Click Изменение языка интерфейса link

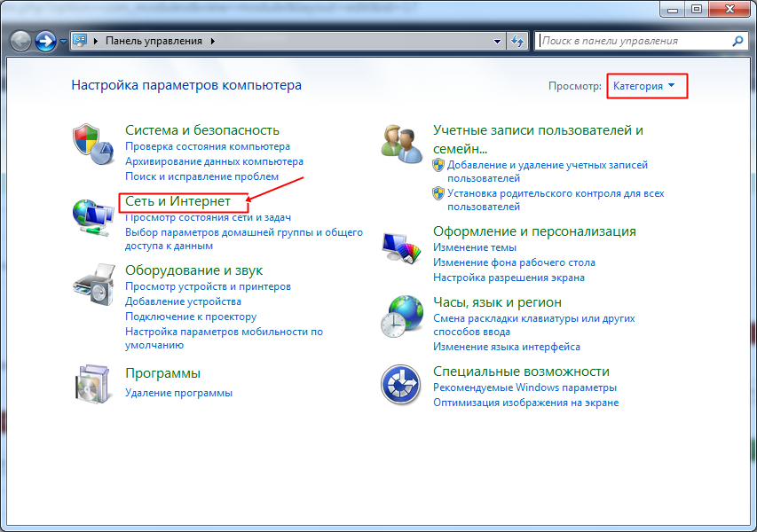[507, 347]
